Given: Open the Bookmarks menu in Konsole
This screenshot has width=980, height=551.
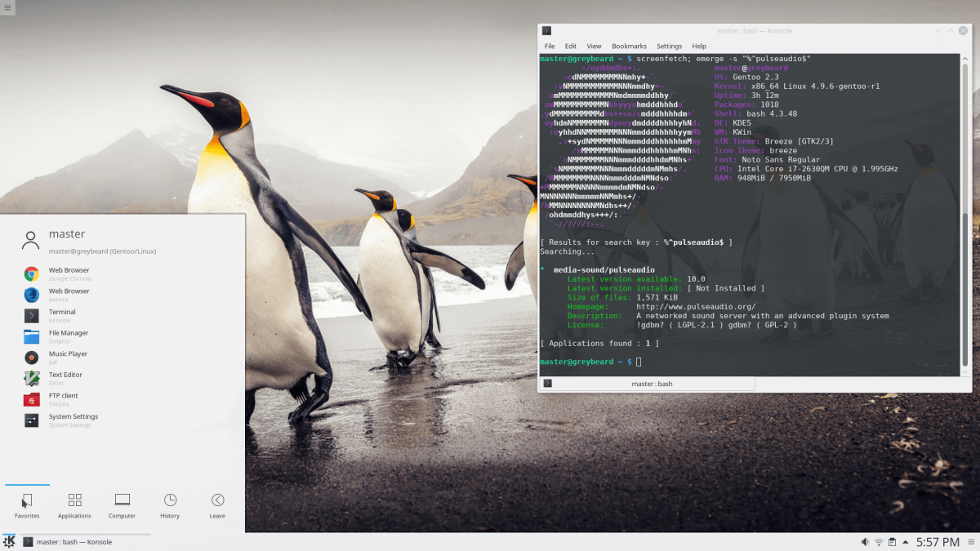Looking at the screenshot, I should pyautogui.click(x=629, y=46).
